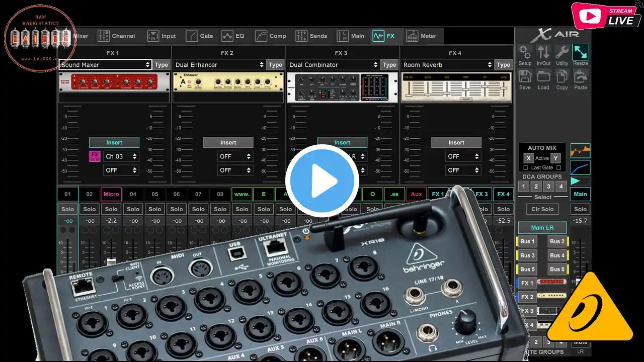The width and height of the screenshot is (644, 362).
Task: Open the Ch 03 insert dropdown
Action: pos(121,156)
